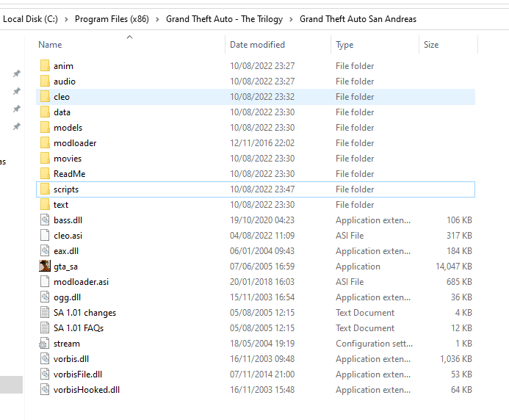
Task: Select the file name vorbisHooked.dll
Action: (x=87, y=390)
